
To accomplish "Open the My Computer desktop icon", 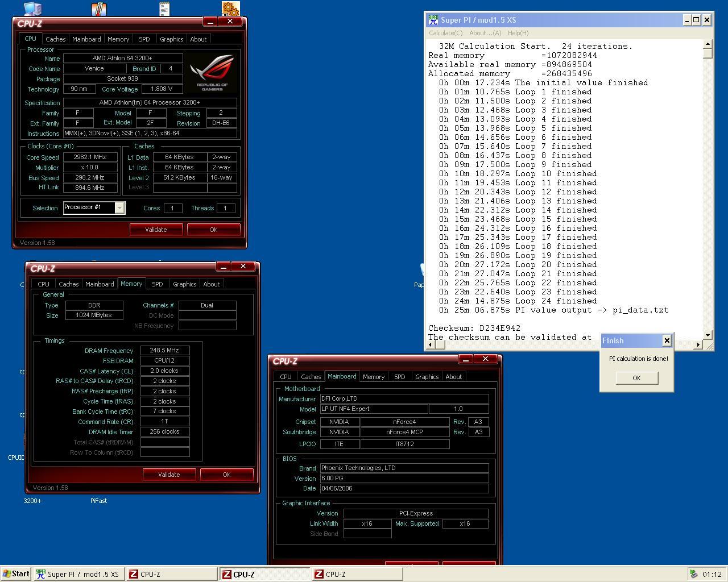I will tap(33, 8).
